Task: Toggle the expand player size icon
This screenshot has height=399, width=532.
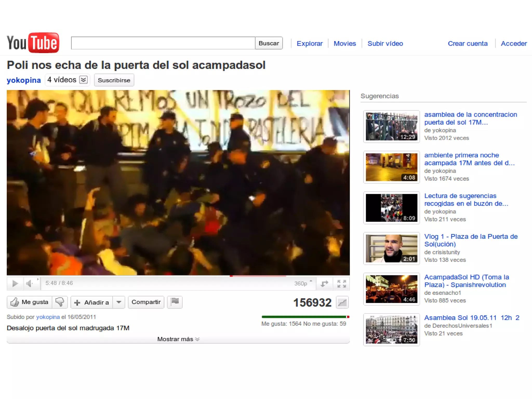Action: tap(324, 283)
